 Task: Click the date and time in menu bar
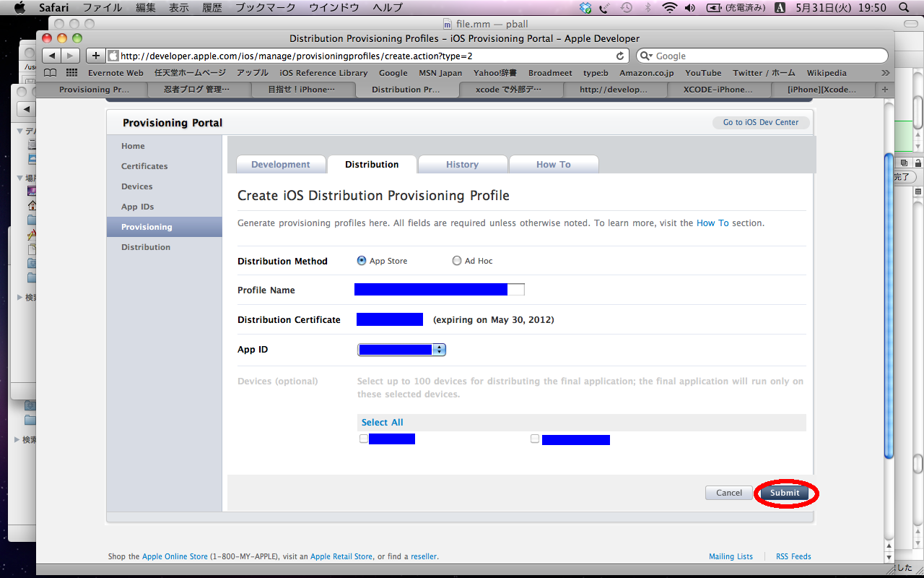click(840, 8)
